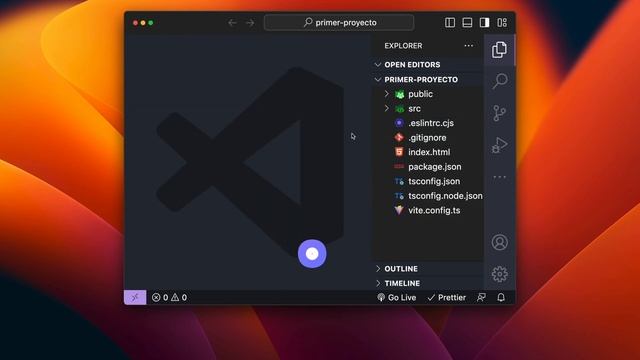Click the src folder icon
Viewport: 640px width, 360px height.
[399, 109]
